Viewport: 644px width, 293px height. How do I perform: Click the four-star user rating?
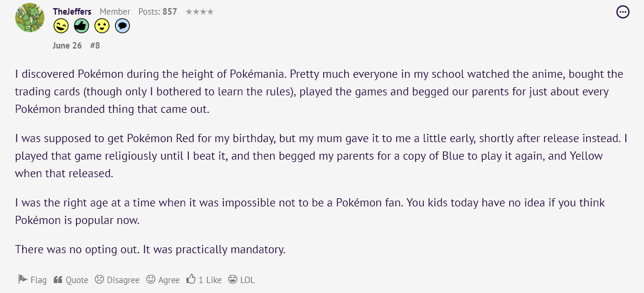pyautogui.click(x=199, y=12)
